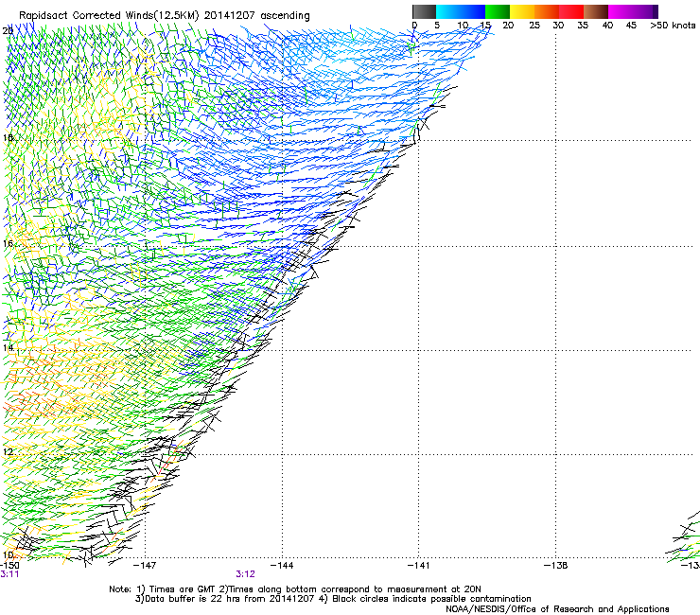700x615 pixels.
Task: Click the latitude label 18
Action: pos(8,137)
